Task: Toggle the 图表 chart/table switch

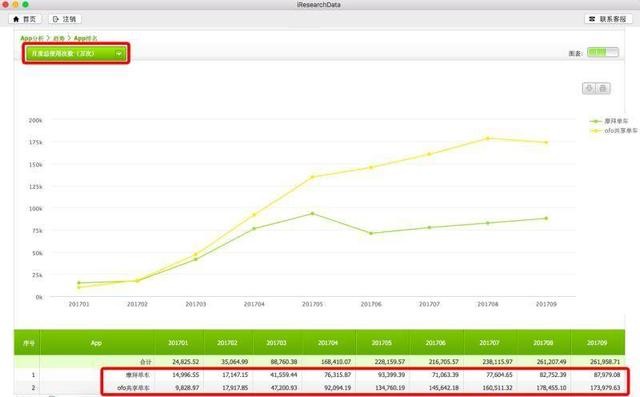Action: [x=603, y=52]
